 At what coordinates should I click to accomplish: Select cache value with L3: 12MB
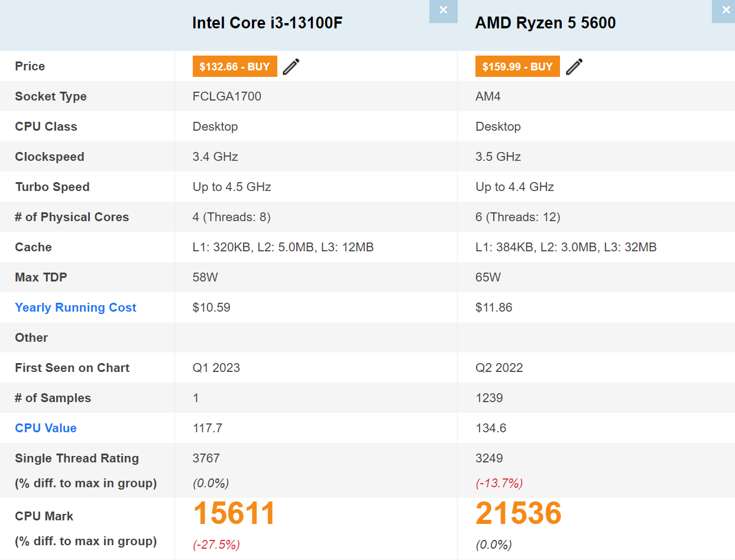(x=283, y=247)
